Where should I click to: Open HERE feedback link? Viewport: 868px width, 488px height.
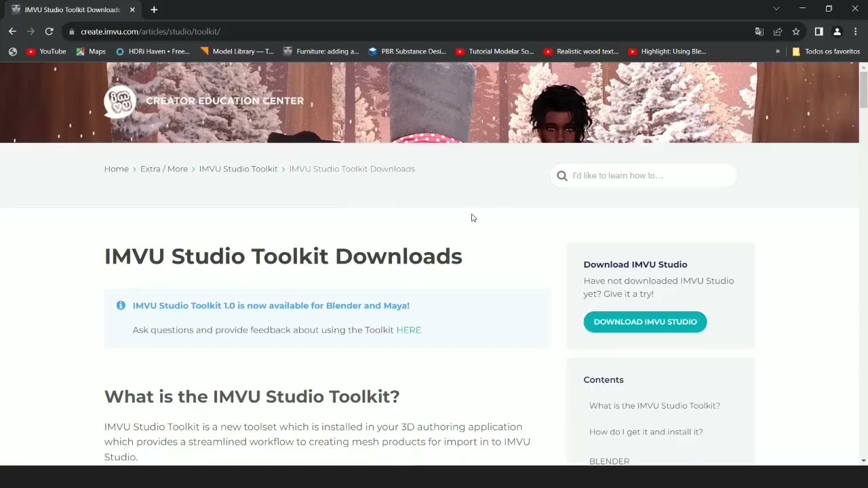coord(409,330)
